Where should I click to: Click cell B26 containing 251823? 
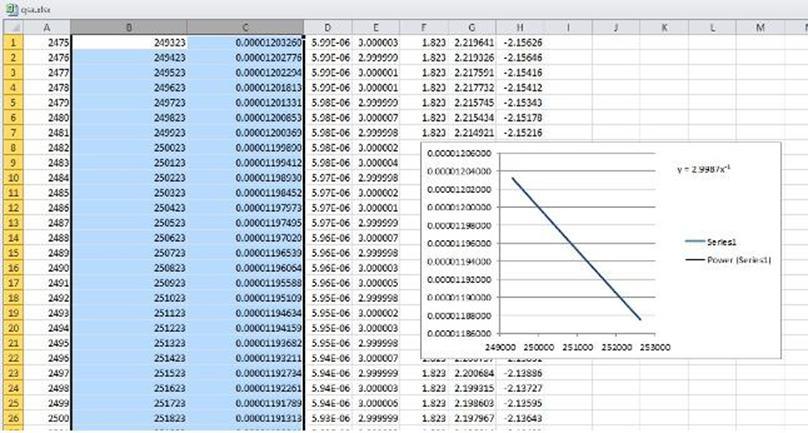129,417
